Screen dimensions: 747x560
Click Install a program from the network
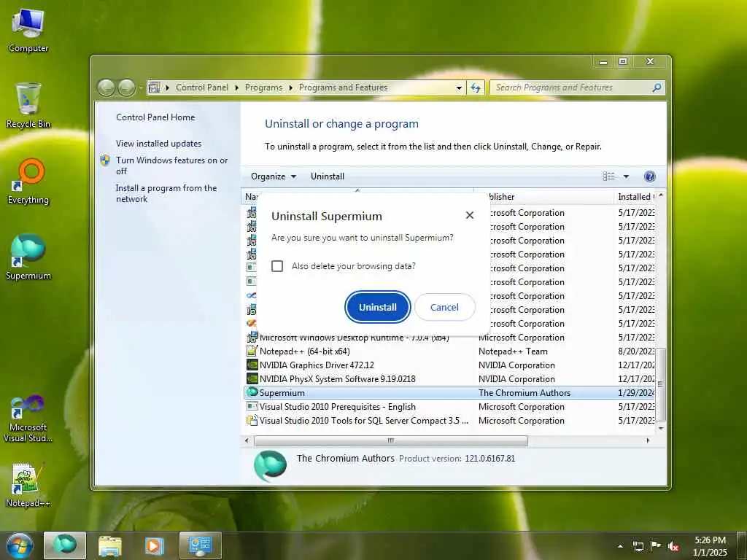166,193
